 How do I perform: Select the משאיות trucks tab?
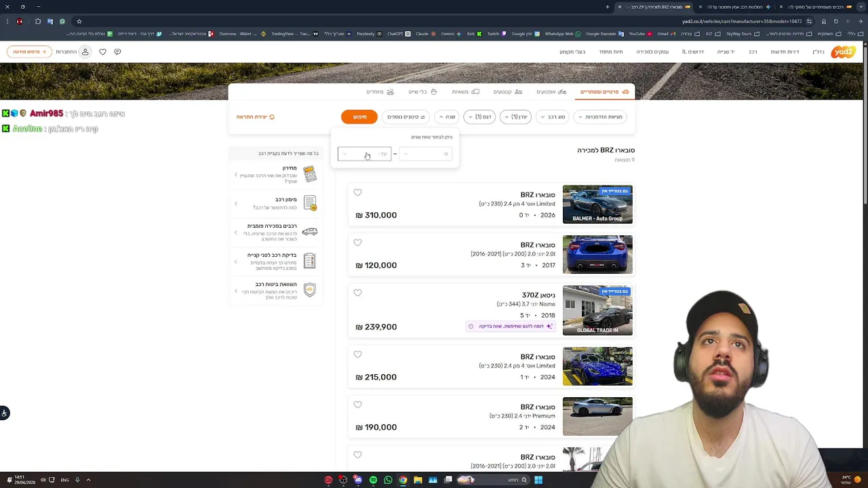click(465, 91)
